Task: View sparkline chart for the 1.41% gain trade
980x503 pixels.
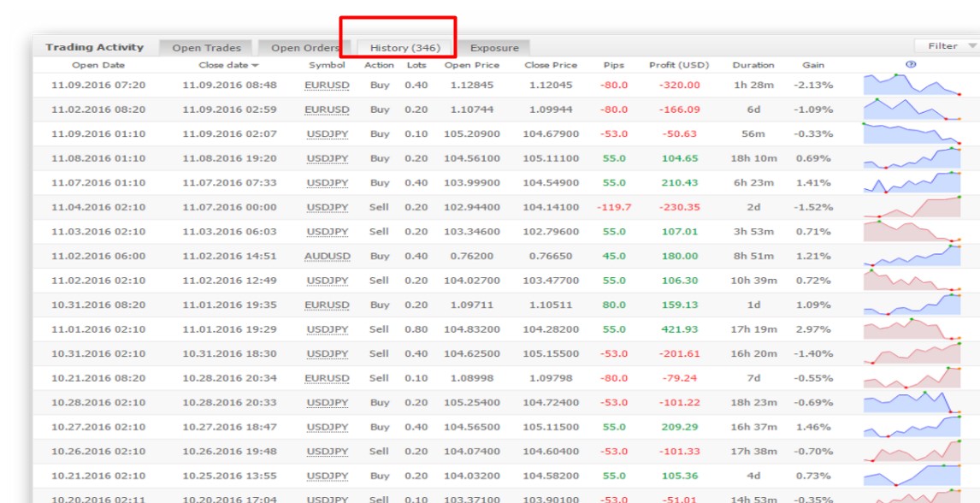Action: (912, 182)
